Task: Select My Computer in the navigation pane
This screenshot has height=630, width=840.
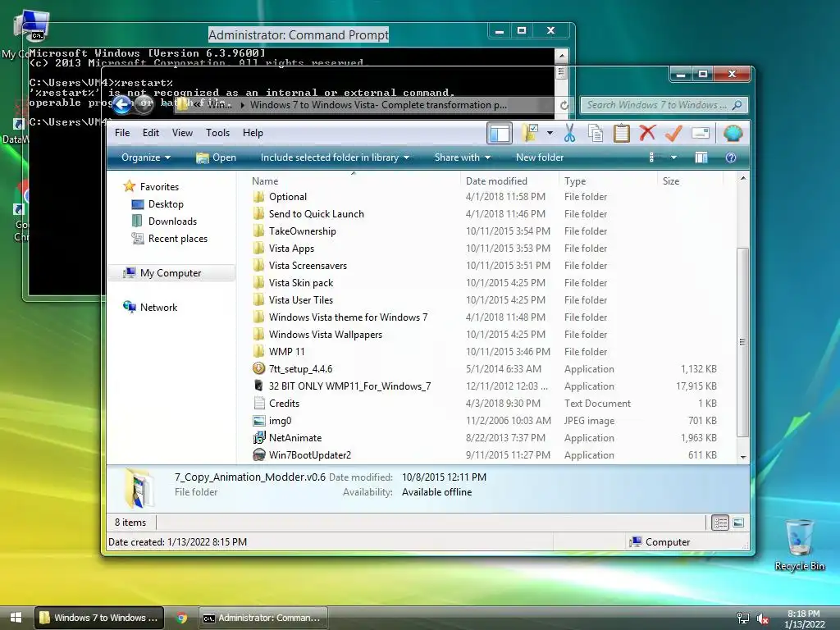Action: (171, 272)
